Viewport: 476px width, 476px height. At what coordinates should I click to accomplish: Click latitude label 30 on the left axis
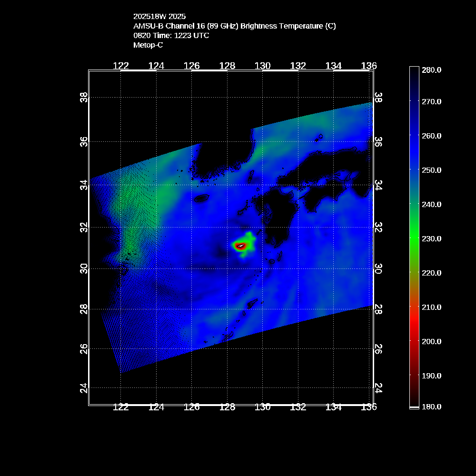coord(84,268)
